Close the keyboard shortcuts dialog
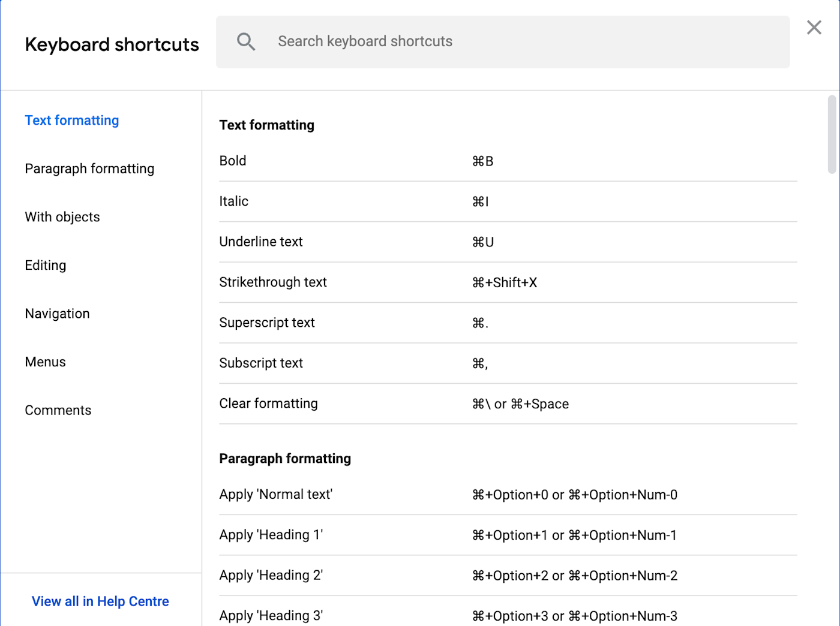The width and height of the screenshot is (840, 626). (814, 28)
